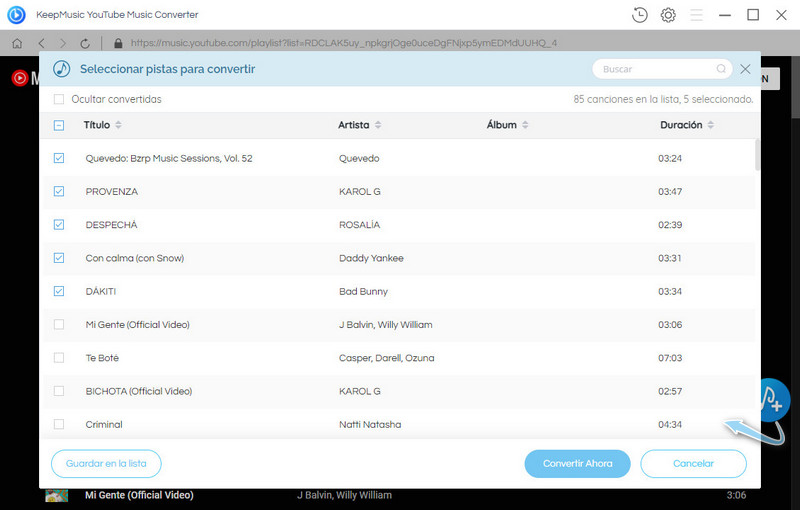Open the conversion history clock icon
Image resolution: width=800 pixels, height=510 pixels.
tap(639, 15)
